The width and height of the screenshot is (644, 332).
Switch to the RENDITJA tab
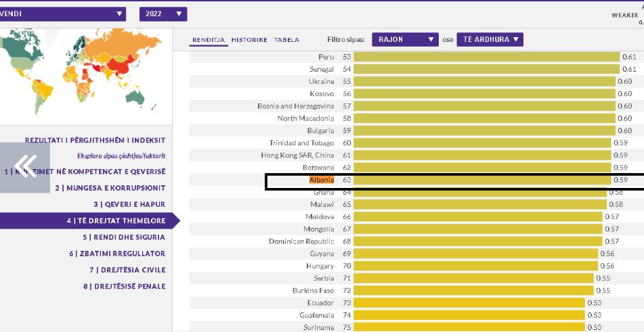coord(209,40)
